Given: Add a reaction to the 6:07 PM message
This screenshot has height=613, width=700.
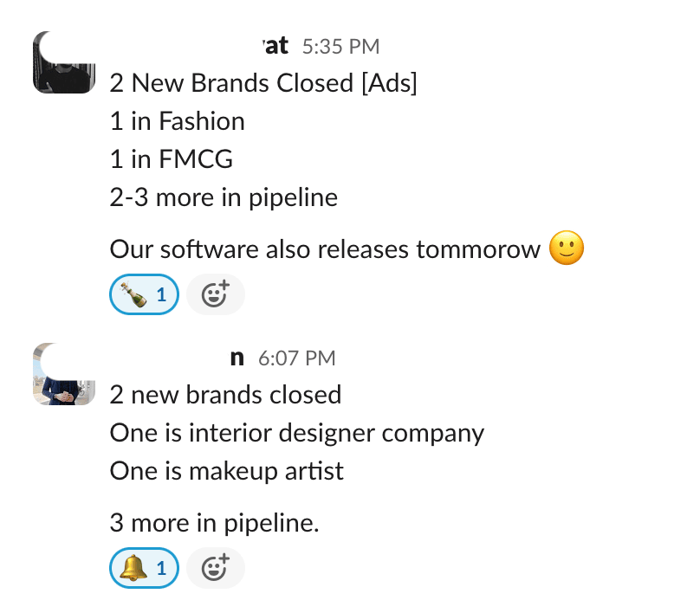Looking at the screenshot, I should tap(215, 569).
